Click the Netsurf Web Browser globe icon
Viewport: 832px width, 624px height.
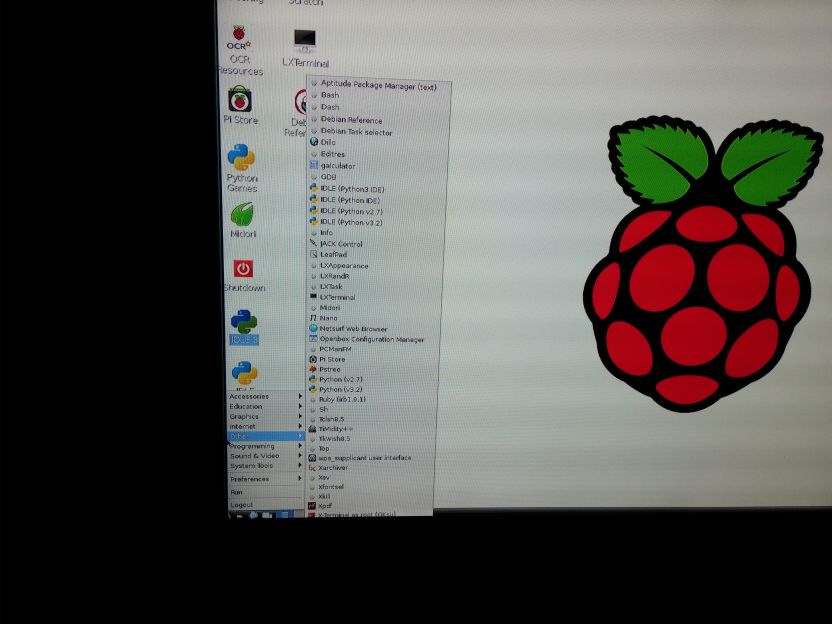pos(313,328)
